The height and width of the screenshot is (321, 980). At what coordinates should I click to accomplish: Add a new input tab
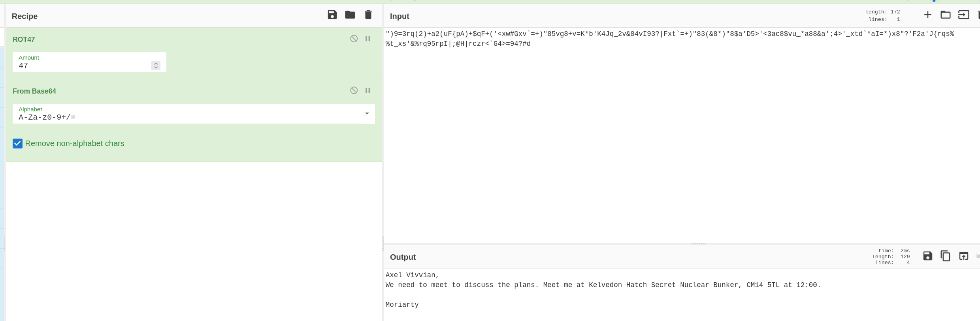click(927, 15)
